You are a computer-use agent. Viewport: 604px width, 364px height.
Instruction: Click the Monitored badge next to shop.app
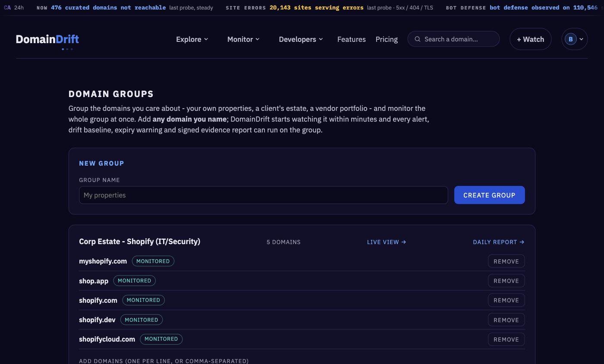click(x=134, y=281)
